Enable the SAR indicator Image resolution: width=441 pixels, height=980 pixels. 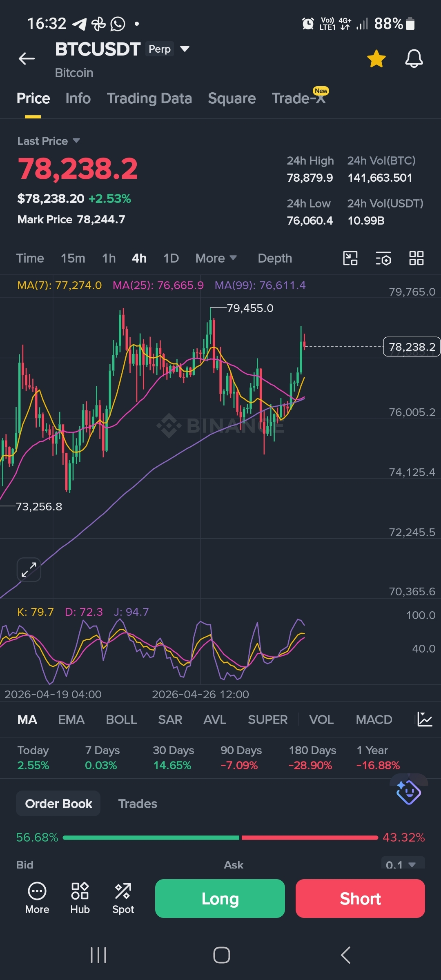170,719
